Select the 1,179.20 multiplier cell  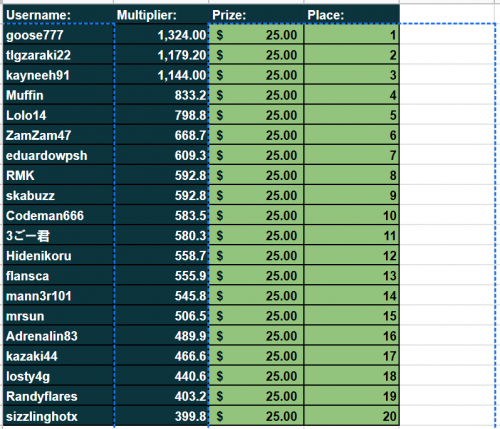pos(161,54)
